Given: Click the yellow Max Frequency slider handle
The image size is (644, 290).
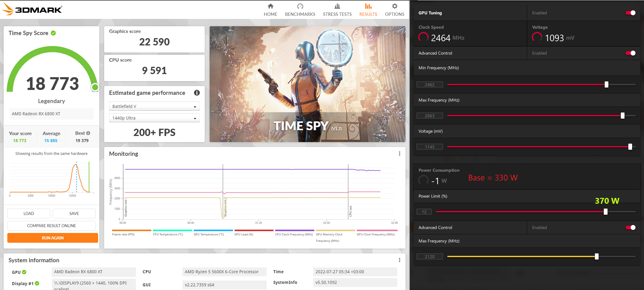Looking at the screenshot, I should pyautogui.click(x=597, y=256).
